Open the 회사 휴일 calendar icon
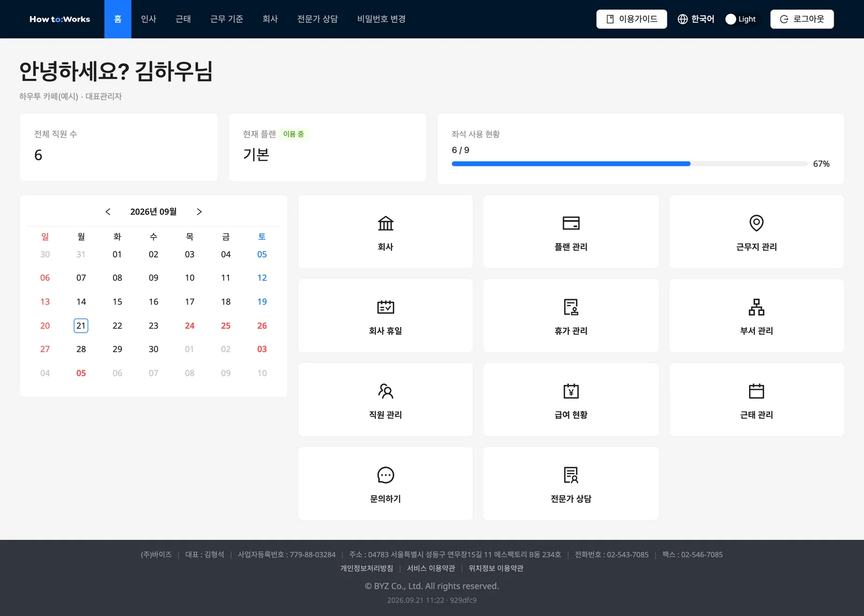The height and width of the screenshot is (616, 864). (x=386, y=307)
